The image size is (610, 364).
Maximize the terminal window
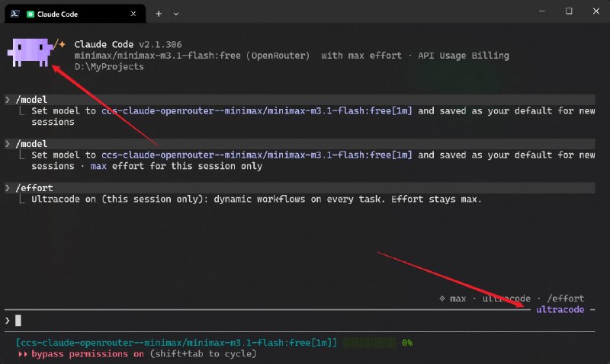pos(569,11)
